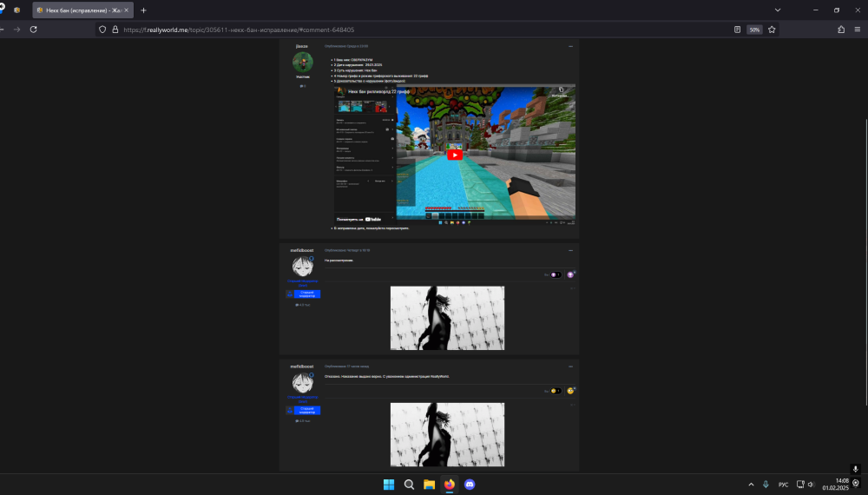Open jlaxze's profile via username
868x495 pixels.
point(302,46)
